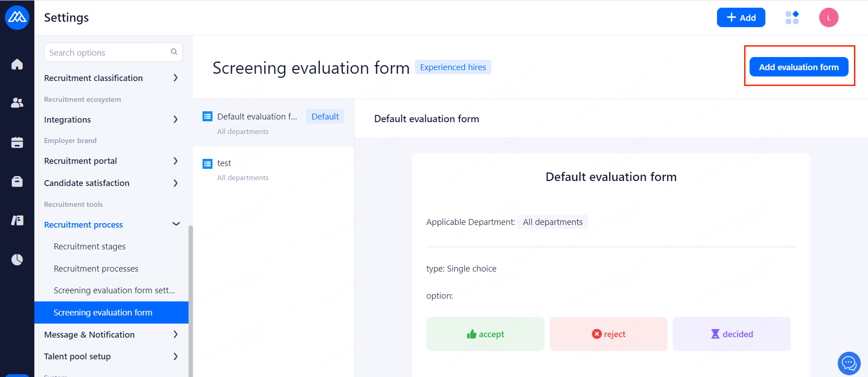Click the Search options field
Screen dimensions: 868x377
click(108, 52)
